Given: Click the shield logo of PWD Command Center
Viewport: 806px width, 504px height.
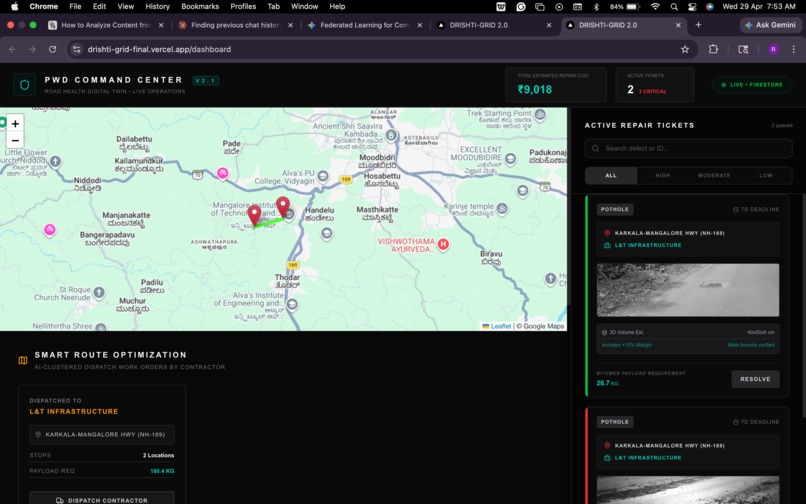Looking at the screenshot, I should 25,85.
